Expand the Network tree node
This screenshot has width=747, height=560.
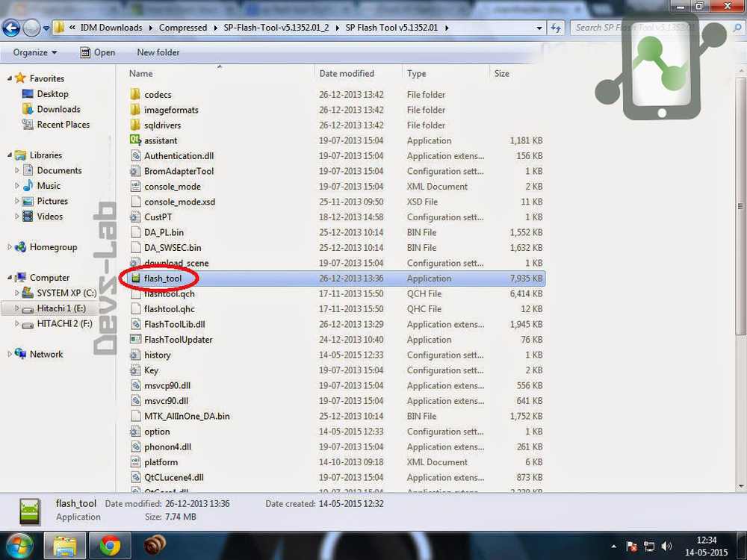click(10, 354)
